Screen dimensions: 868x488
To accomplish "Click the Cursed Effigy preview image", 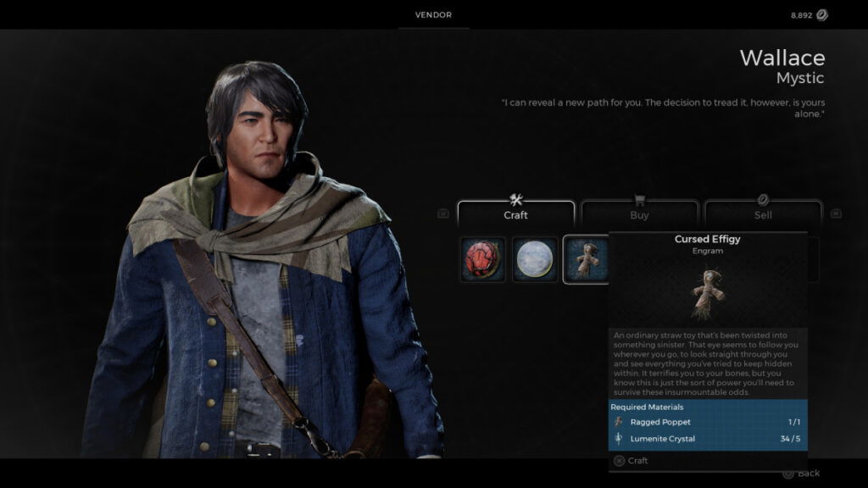I will (708, 288).
